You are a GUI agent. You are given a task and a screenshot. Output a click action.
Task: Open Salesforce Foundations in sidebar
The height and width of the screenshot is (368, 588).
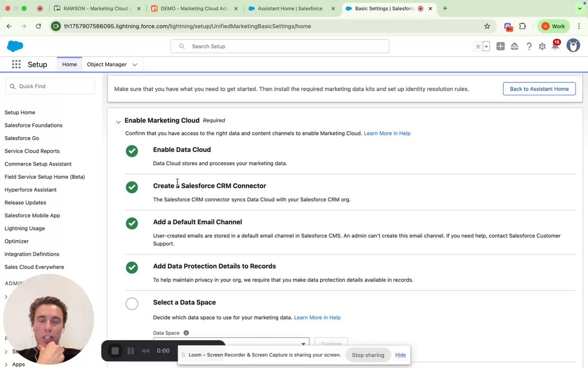[x=34, y=125]
